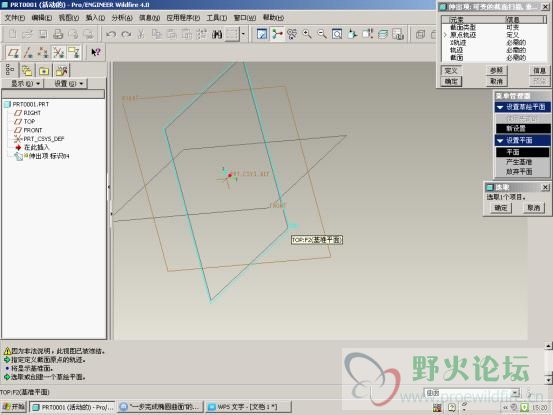
Task: Click the 开始 Start button
Action: click(14, 407)
